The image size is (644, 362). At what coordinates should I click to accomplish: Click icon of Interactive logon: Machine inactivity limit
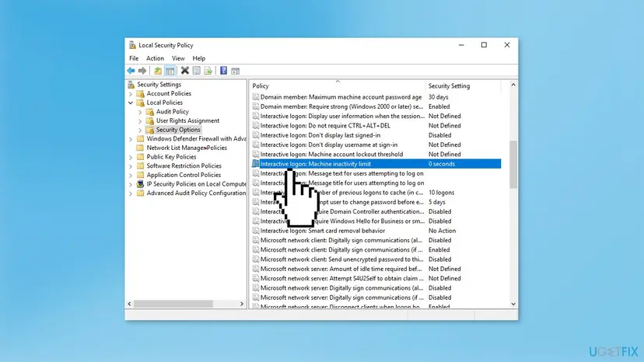point(255,164)
